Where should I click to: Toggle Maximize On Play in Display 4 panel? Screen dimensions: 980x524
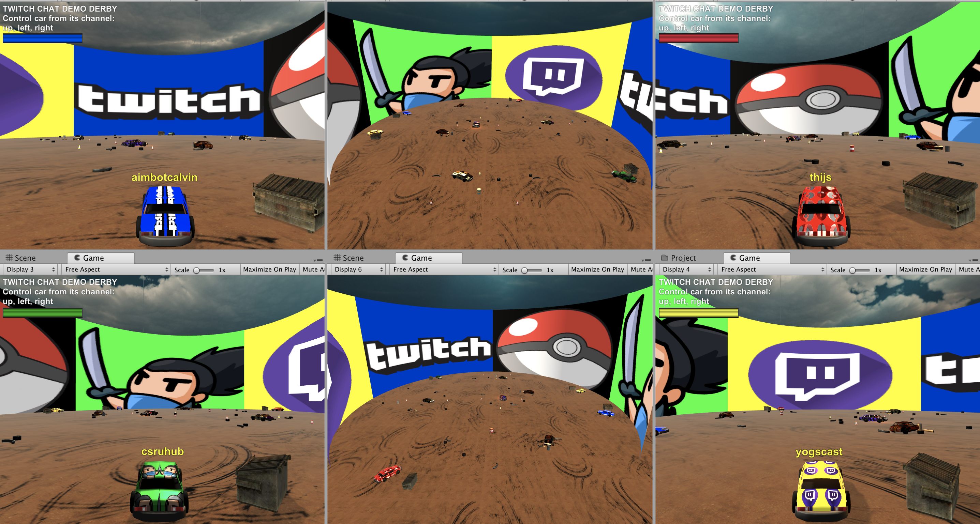pyautogui.click(x=925, y=269)
